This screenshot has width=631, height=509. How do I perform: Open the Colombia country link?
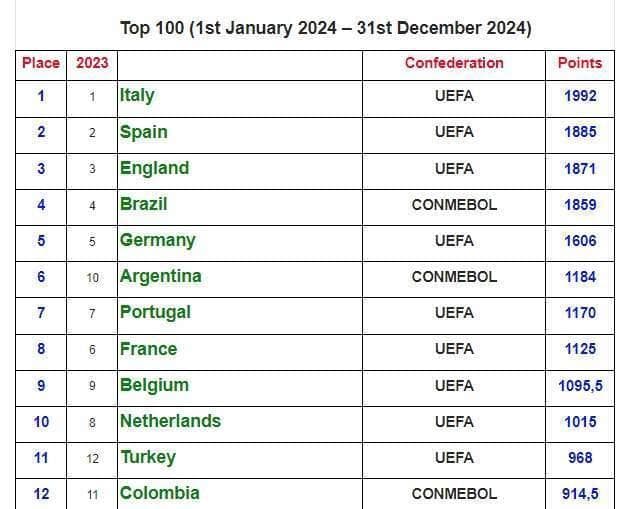(x=160, y=493)
